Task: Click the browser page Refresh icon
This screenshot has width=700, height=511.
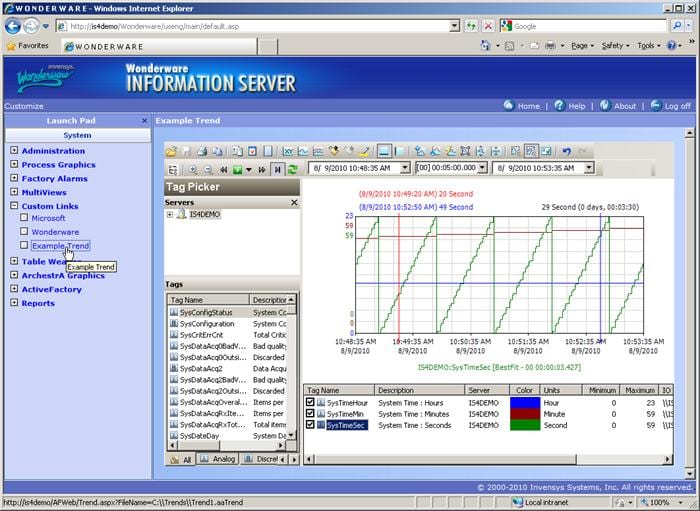Action: tap(471, 26)
